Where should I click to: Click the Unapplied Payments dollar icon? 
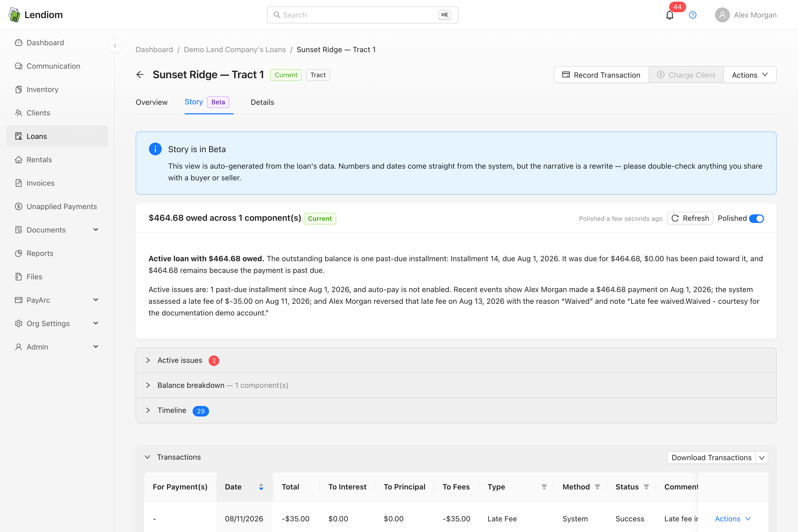tap(19, 207)
